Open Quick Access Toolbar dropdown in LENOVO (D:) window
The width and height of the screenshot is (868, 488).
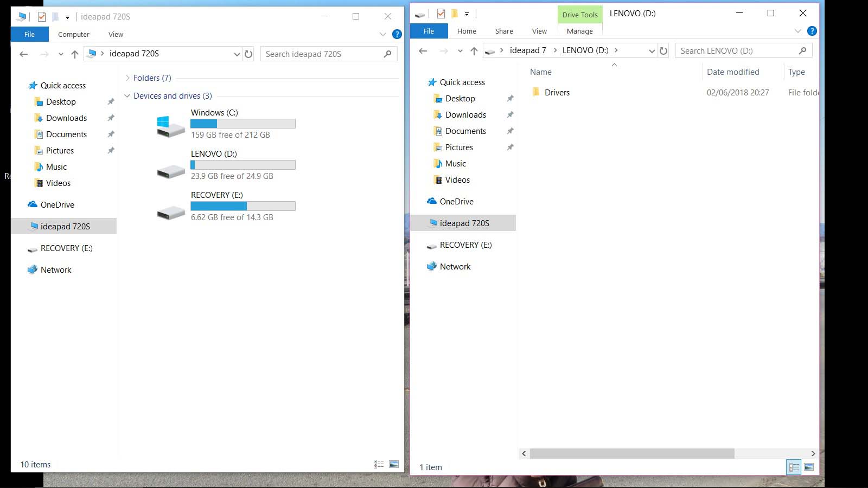coord(467,14)
